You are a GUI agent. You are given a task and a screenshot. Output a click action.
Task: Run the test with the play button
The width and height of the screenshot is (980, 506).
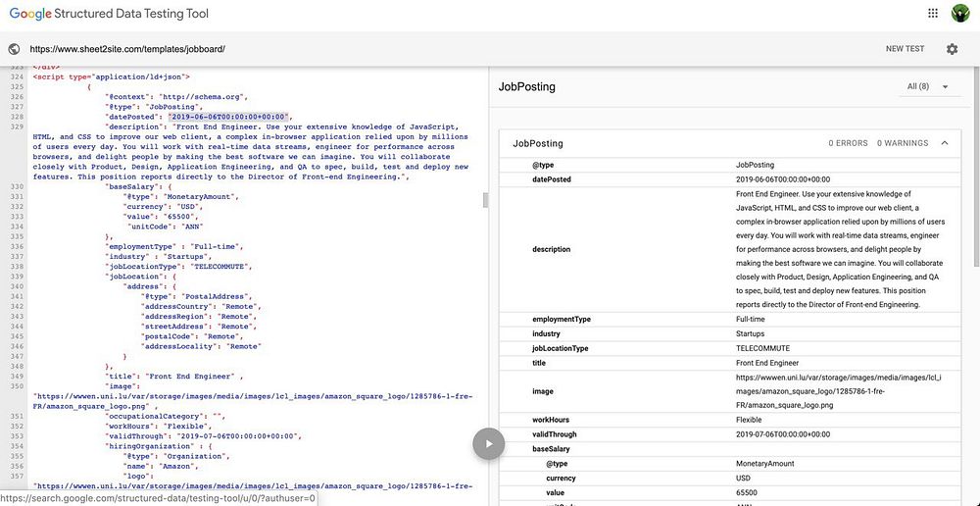489,444
